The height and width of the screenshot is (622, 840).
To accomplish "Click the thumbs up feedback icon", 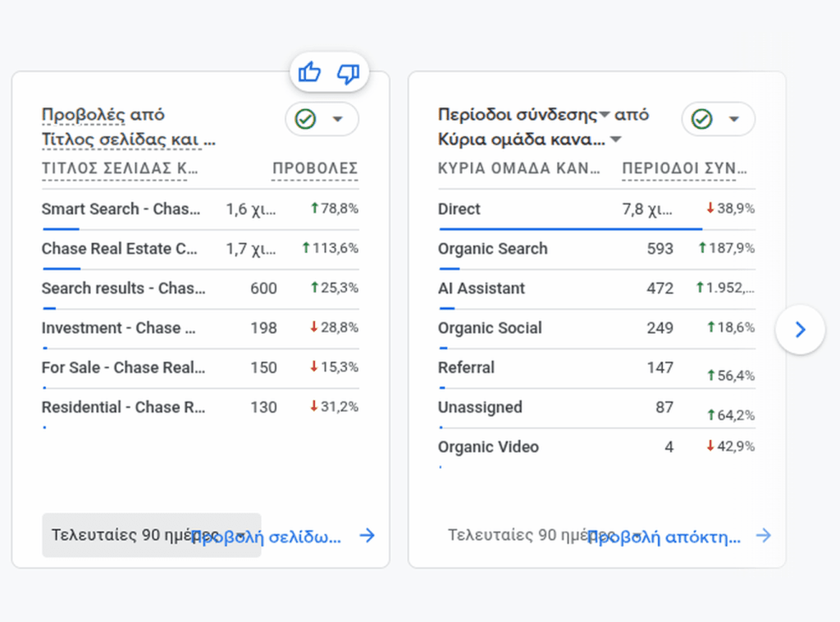I will click(x=309, y=71).
